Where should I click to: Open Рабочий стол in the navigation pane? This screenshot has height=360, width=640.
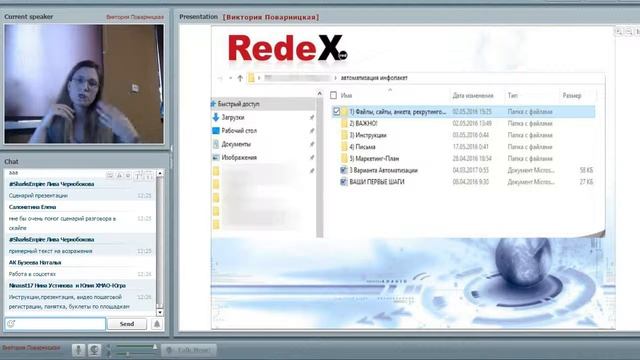239,131
